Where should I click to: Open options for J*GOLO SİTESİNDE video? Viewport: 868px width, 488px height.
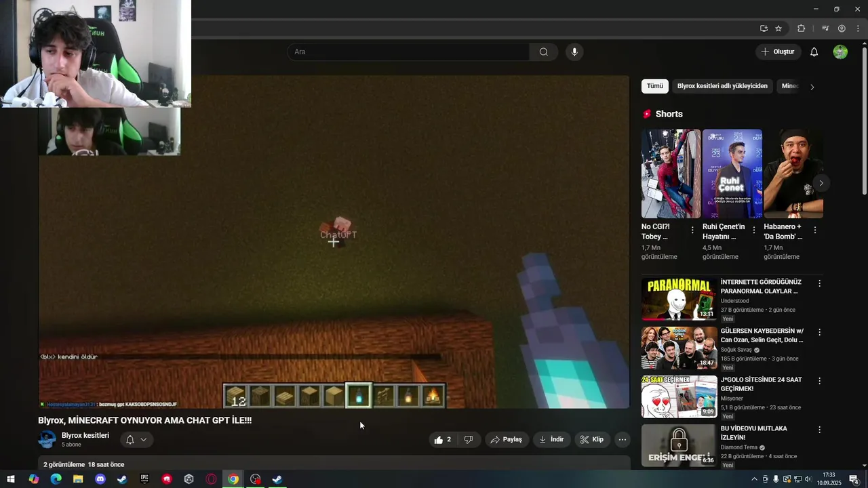click(x=819, y=381)
